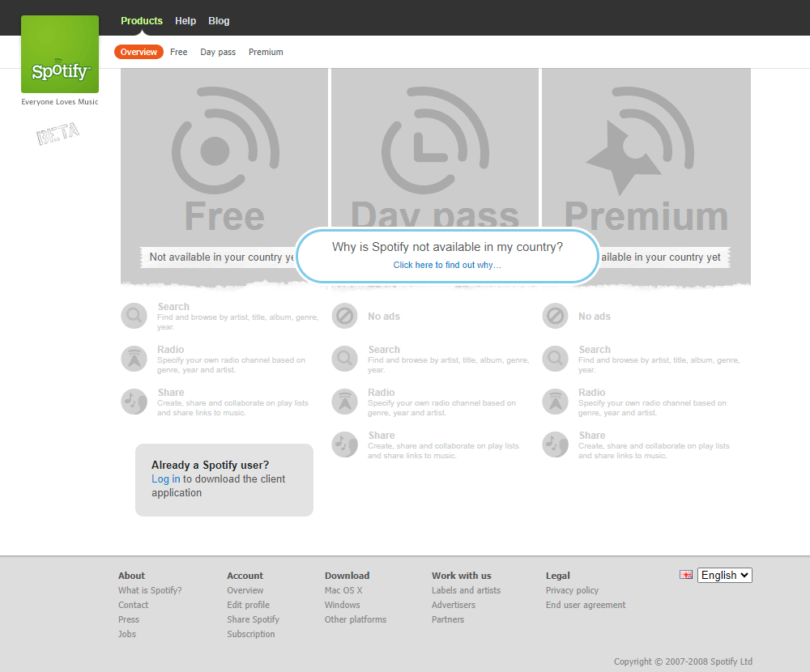
Task: Open the Share Spotify footer link
Action: coord(253,619)
